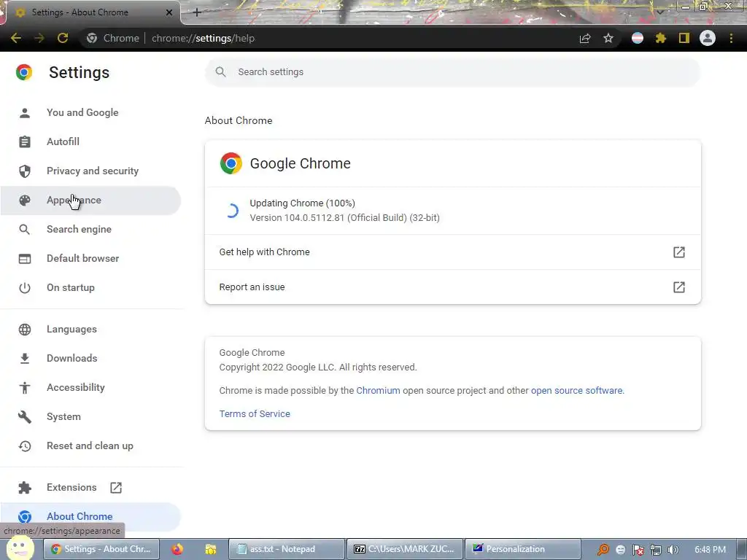Image resolution: width=747 pixels, height=560 pixels.
Task: Reload the page with the refresh icon
Action: point(63,38)
